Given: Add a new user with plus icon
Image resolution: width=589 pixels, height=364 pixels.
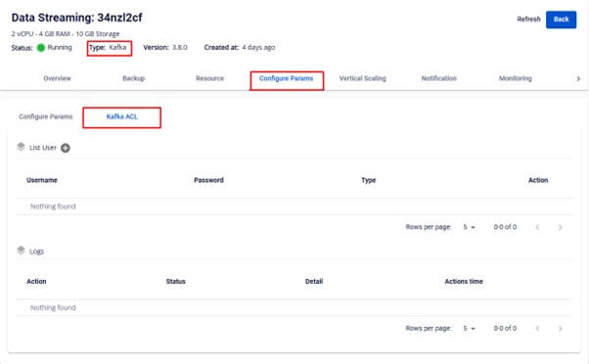Looking at the screenshot, I should (66, 148).
